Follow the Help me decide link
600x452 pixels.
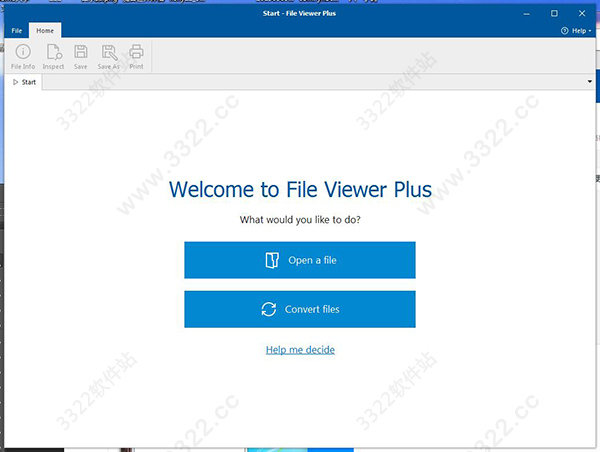click(x=300, y=349)
